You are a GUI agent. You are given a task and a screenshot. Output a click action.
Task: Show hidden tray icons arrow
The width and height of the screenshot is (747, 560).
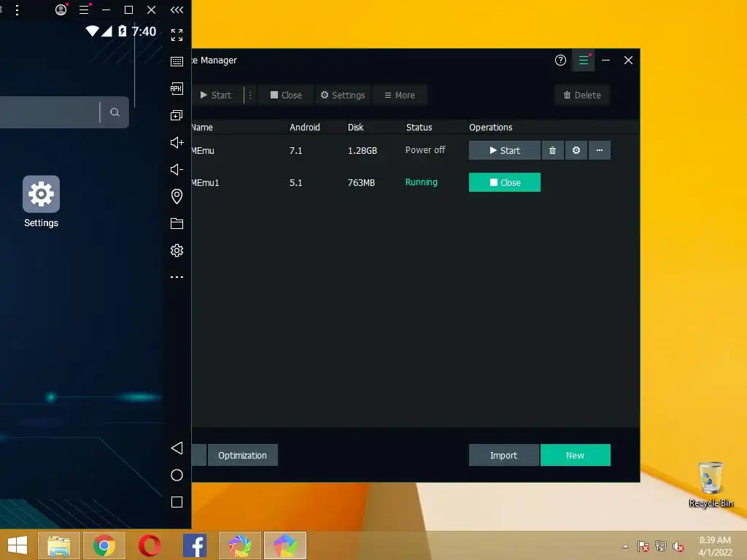point(625,546)
